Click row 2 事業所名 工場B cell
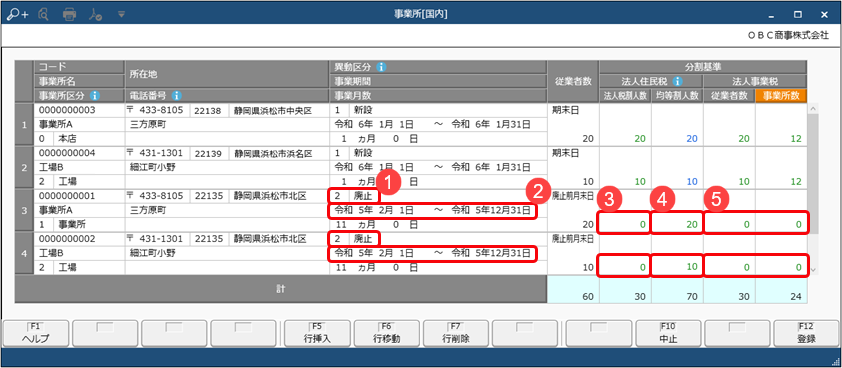The image size is (842, 368). tap(79, 167)
